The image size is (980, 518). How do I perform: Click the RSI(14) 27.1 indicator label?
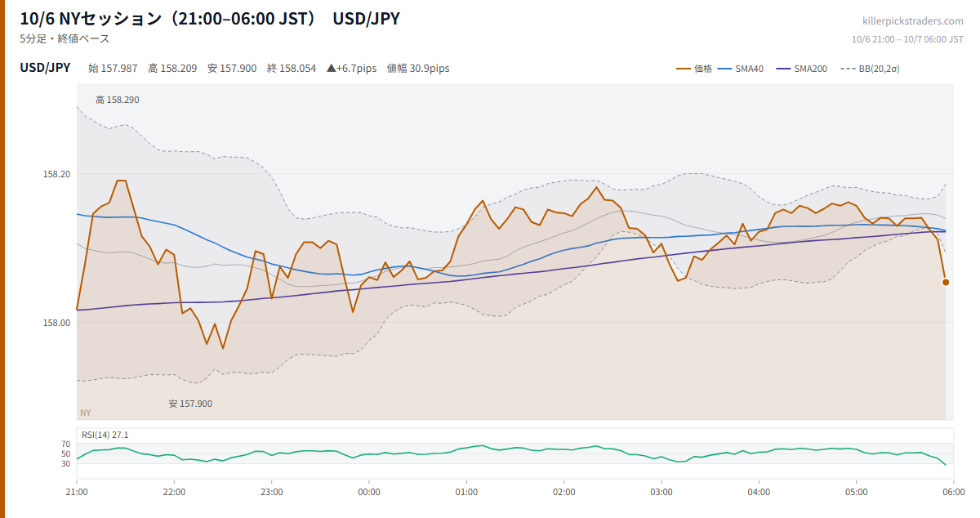click(x=105, y=435)
